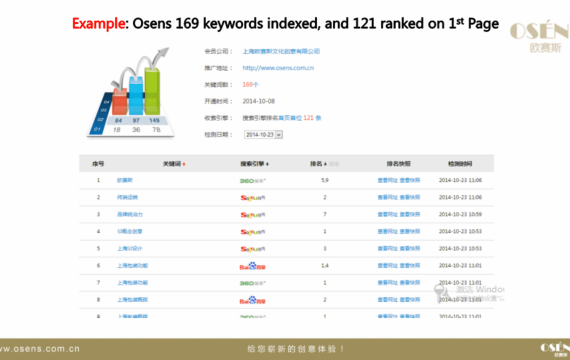Sort by the keyword column header arrow

point(184,164)
